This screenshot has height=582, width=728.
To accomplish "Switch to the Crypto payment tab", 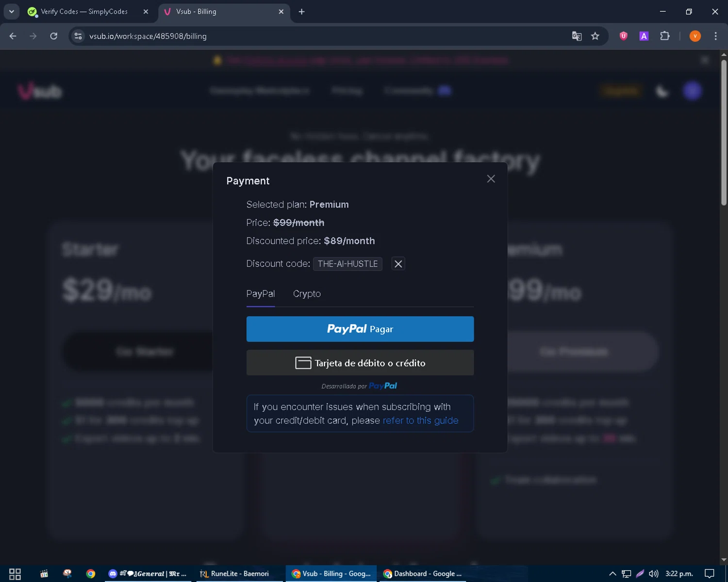I will (307, 294).
